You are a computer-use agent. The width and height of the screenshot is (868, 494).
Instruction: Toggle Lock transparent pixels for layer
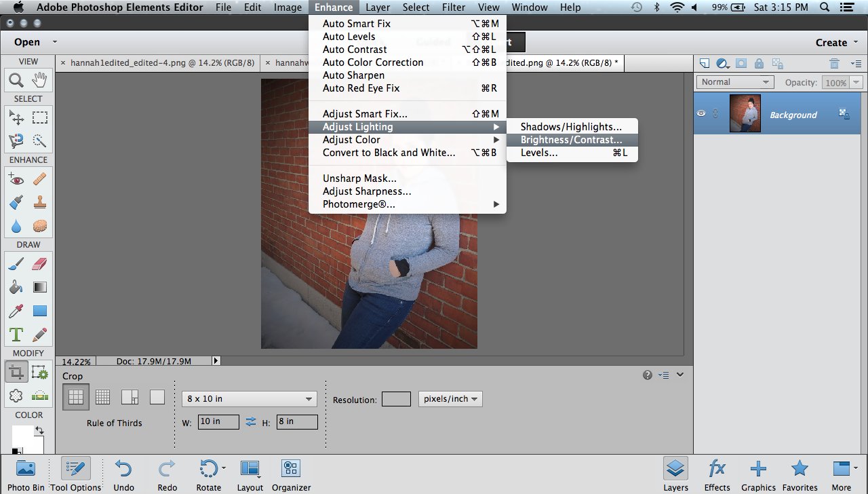coord(777,63)
